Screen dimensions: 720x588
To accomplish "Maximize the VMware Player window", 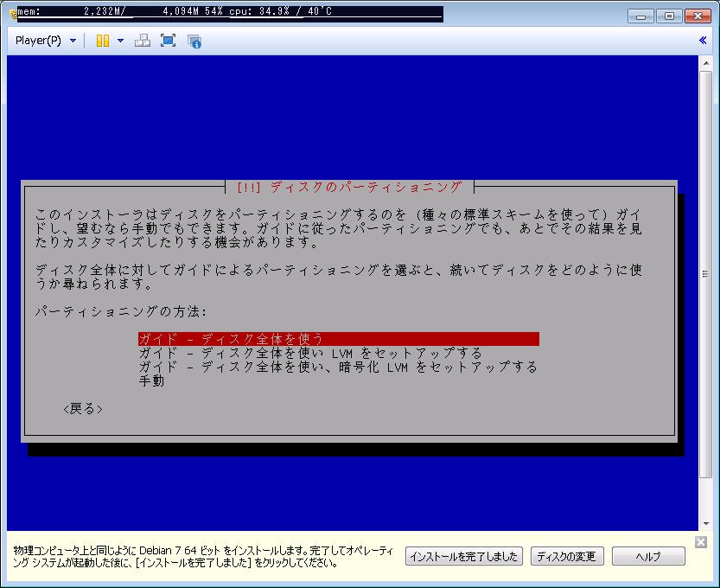I will [x=669, y=16].
